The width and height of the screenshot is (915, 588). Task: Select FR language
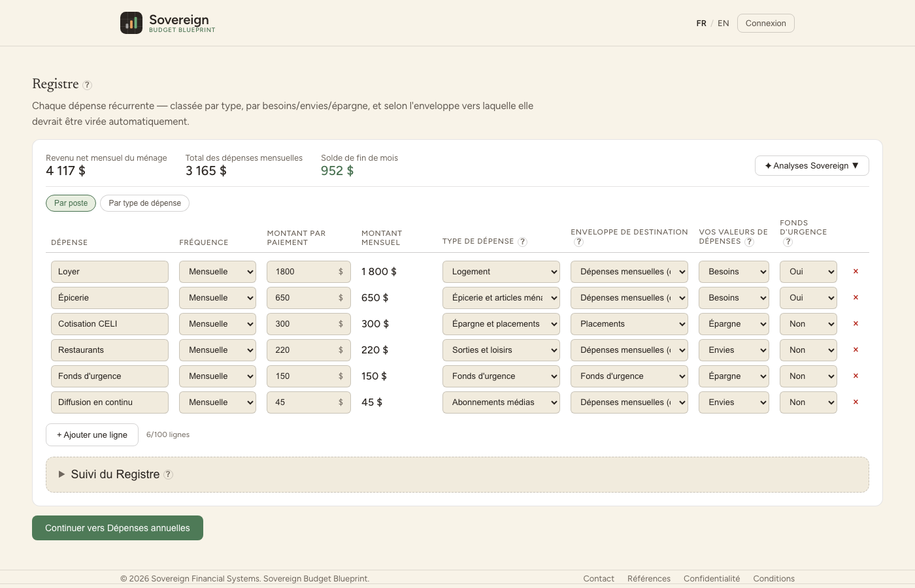[x=701, y=24]
